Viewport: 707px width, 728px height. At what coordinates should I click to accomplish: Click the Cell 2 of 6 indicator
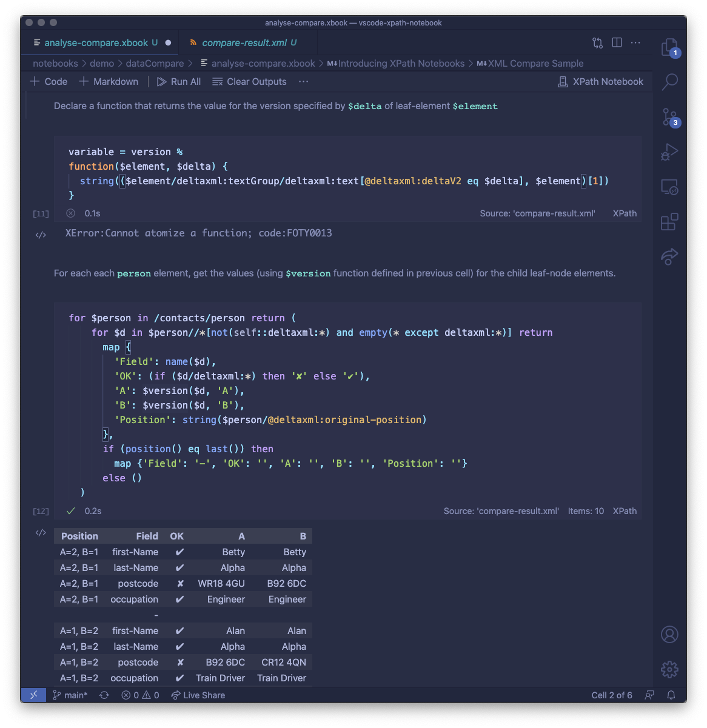point(611,695)
